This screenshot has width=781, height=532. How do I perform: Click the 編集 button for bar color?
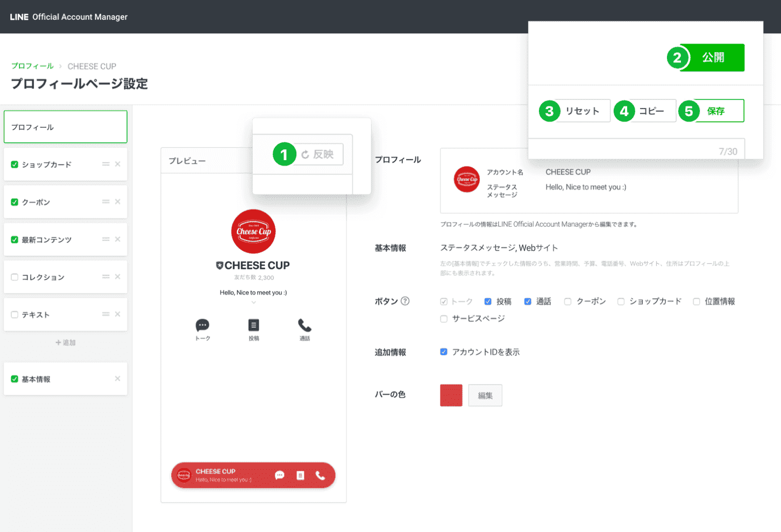point(485,396)
